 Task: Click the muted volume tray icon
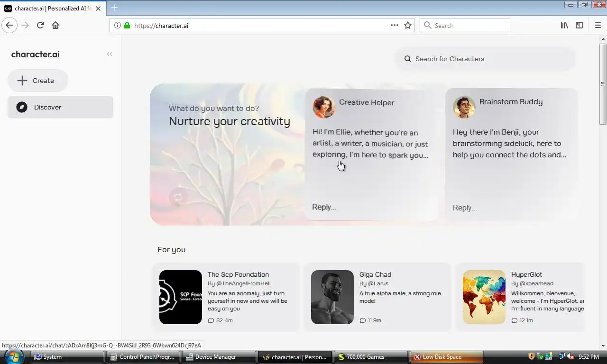coord(570,356)
